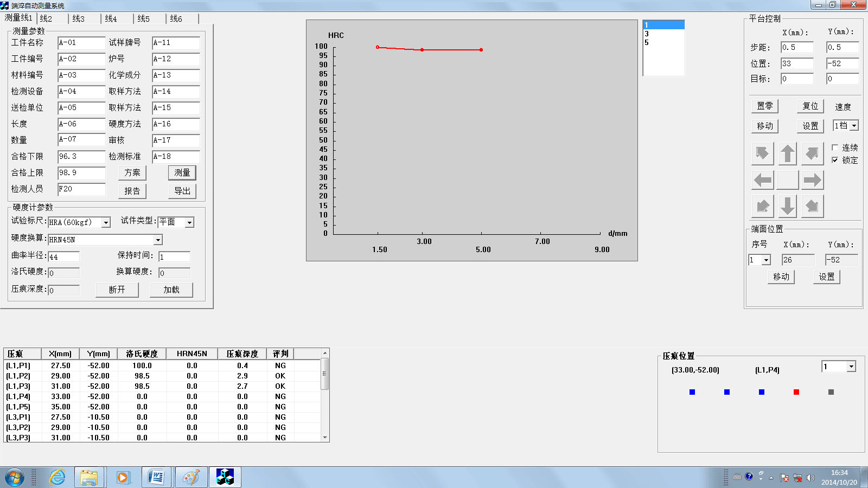The image size is (868, 488).
Task: Click the up arrow platform move button
Action: coord(787,154)
